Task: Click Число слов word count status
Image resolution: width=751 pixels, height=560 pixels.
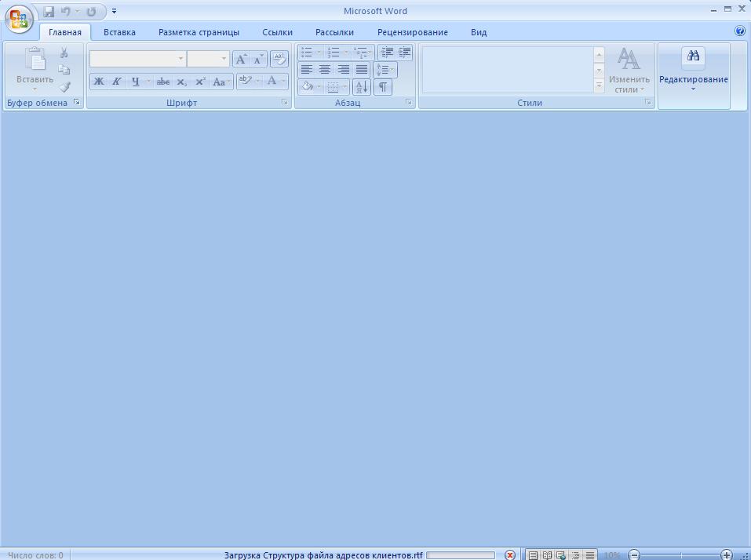Action: (36, 555)
